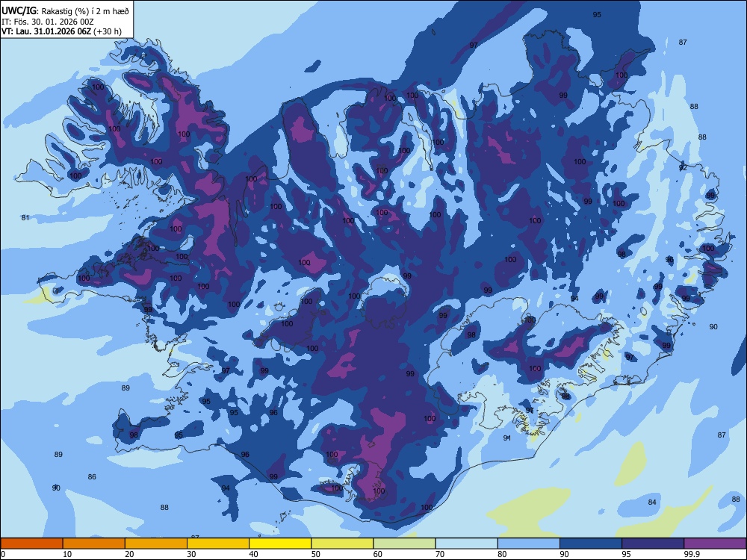The width and height of the screenshot is (747, 560).
Task: Click the 40–50 bright yellow legend swatch
Action: [280, 544]
